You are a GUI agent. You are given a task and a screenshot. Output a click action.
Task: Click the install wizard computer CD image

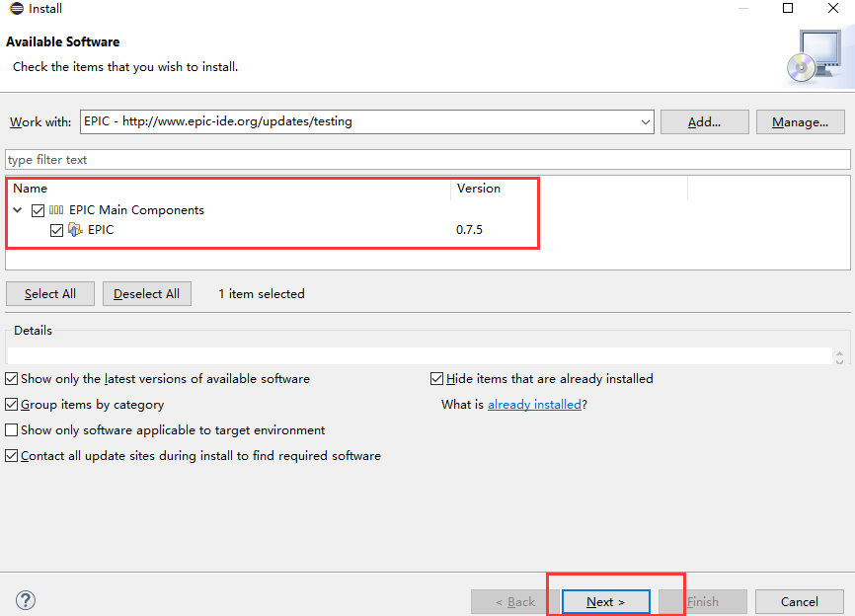pyautogui.click(x=816, y=56)
